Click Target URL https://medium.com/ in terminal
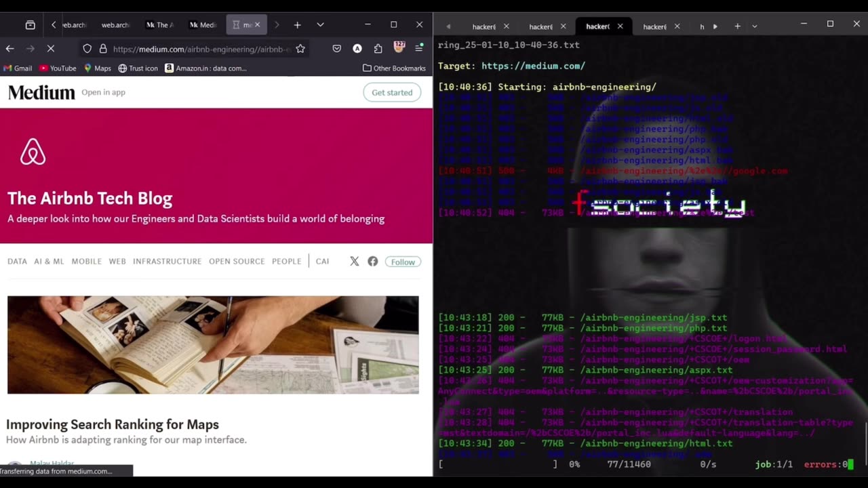868x488 pixels. [x=533, y=66]
